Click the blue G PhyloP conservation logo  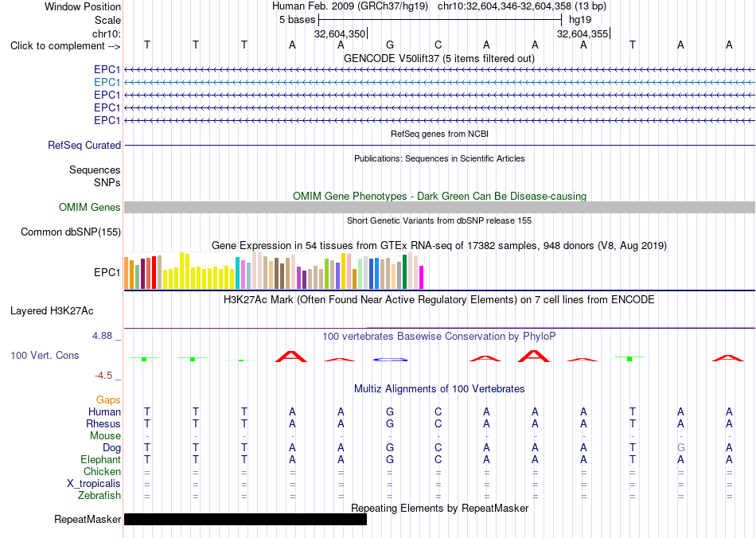[391, 360]
